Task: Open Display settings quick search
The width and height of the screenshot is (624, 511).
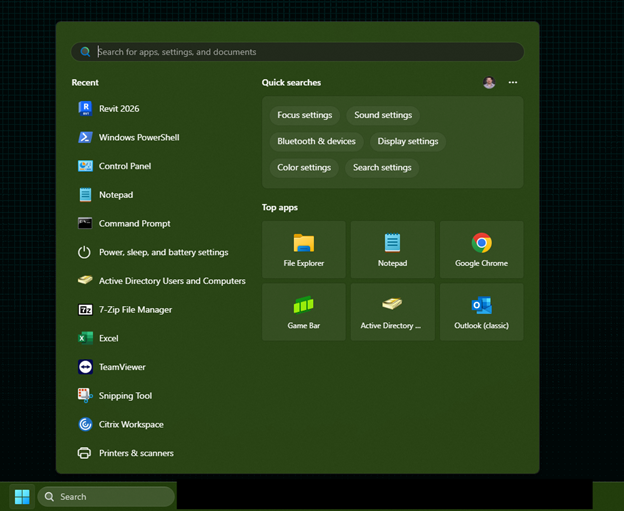Action: [408, 141]
